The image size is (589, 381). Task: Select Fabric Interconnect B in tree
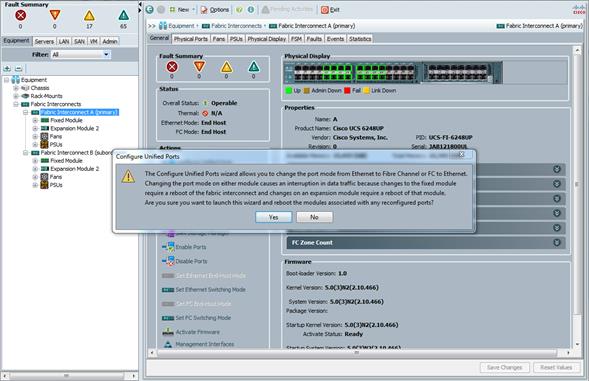tap(76, 153)
